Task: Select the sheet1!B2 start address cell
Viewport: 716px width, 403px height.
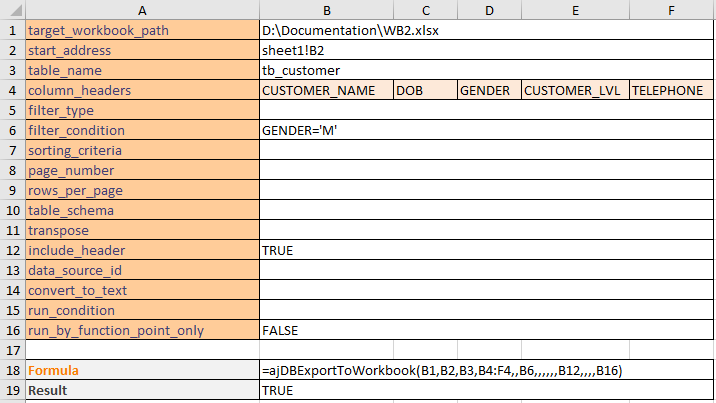Action: point(486,50)
